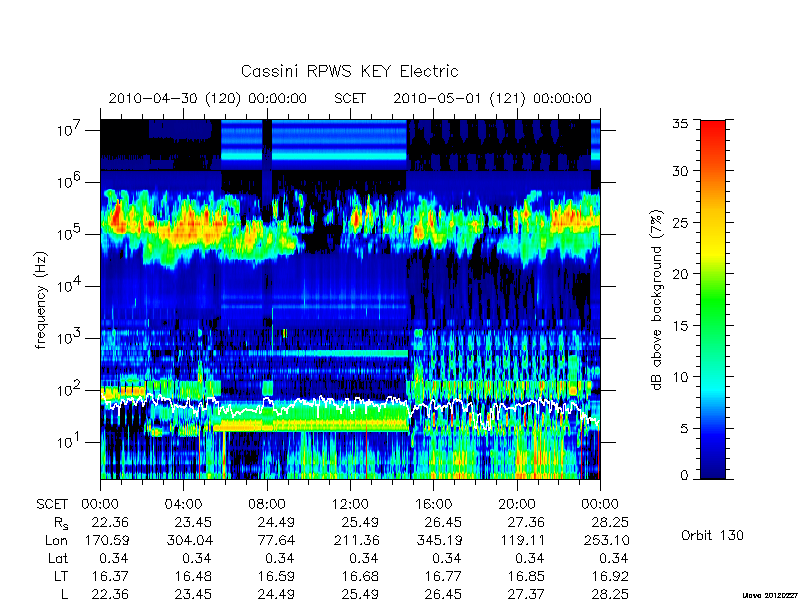Click the 10^6 frequency tick label
The image size is (800, 600).
point(69,182)
